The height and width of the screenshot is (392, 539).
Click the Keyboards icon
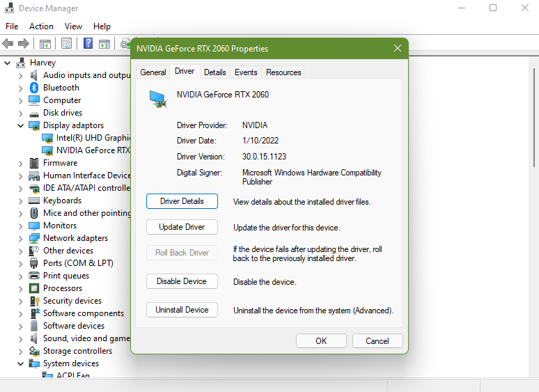[x=34, y=201]
